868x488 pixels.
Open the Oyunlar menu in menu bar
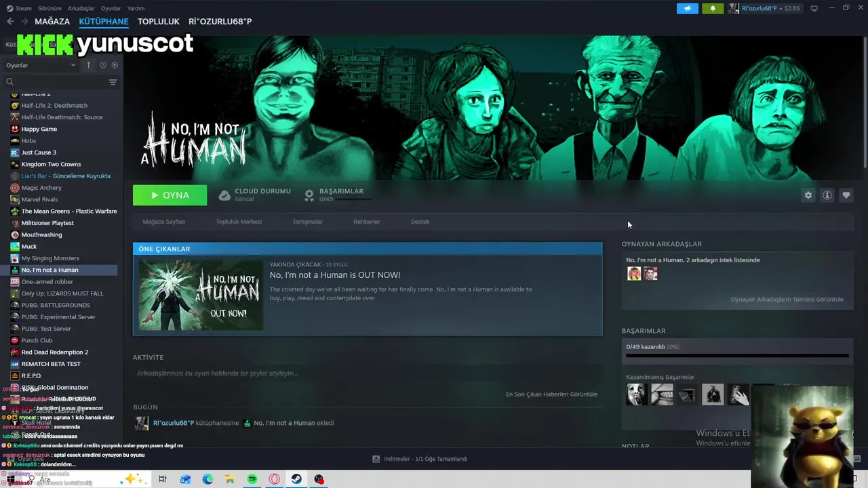111,8
